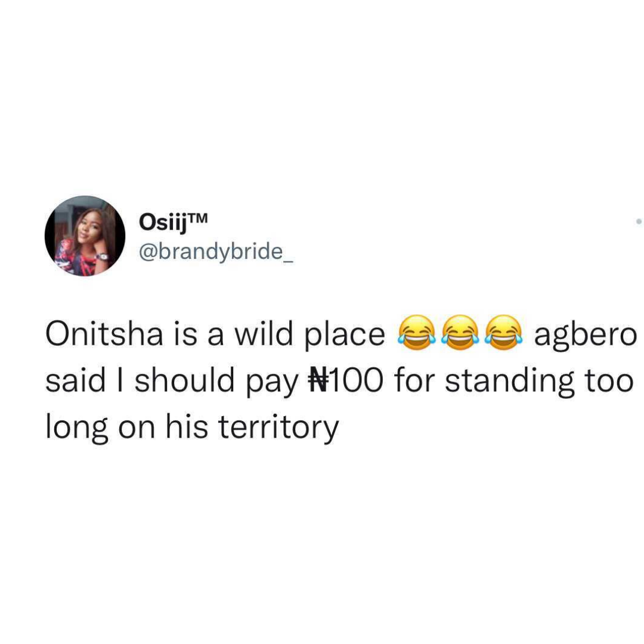The height and width of the screenshot is (644, 644).
Task: Click the ™ symbol beside Osiij
Action: tap(199, 218)
